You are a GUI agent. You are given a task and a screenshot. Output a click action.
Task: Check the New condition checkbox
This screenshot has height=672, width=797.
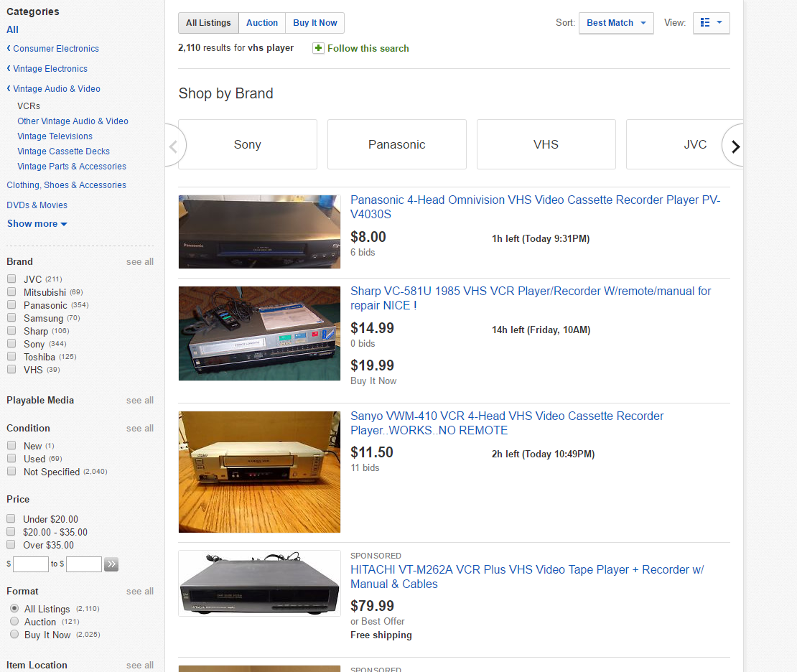click(x=11, y=445)
